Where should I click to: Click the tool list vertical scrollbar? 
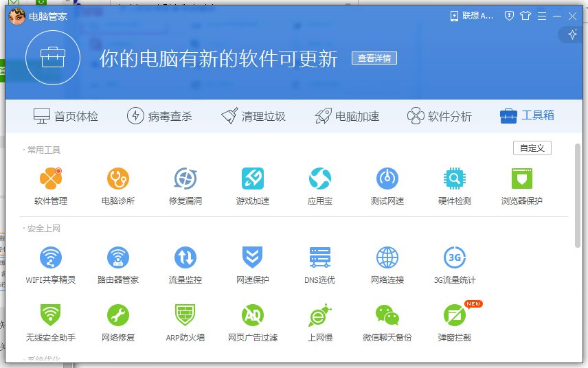coord(578,196)
